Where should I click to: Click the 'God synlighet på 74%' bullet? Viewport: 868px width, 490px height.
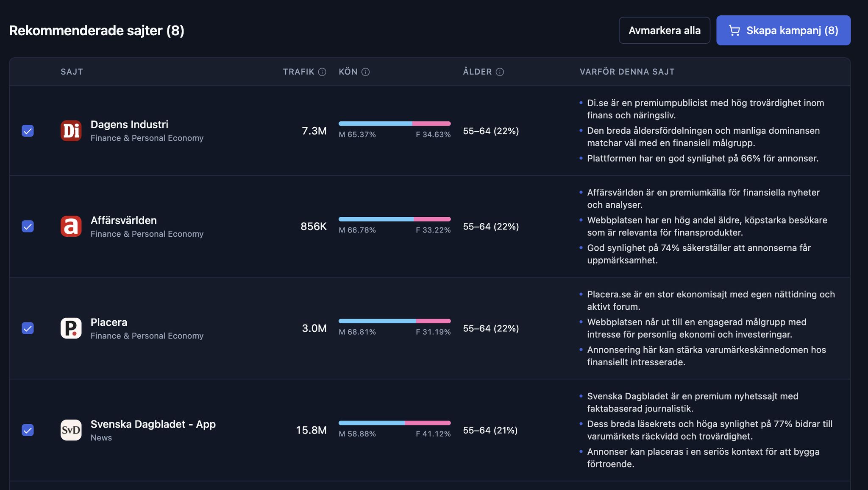click(699, 254)
